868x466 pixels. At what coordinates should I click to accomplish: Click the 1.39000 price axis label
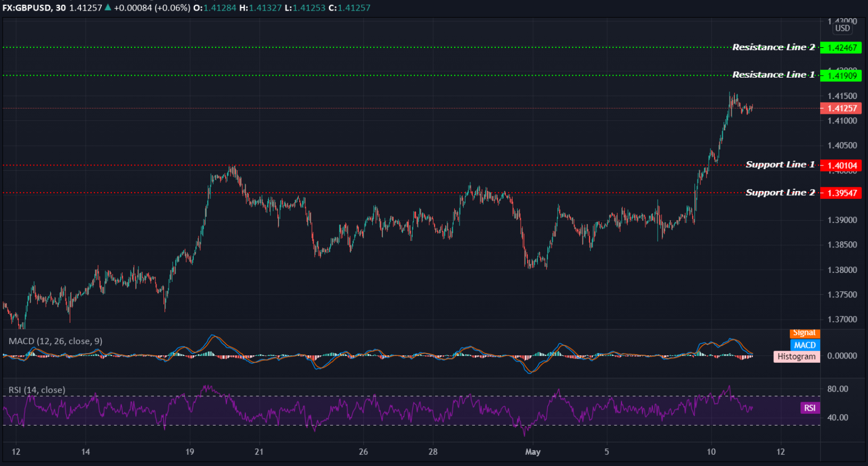coord(842,220)
